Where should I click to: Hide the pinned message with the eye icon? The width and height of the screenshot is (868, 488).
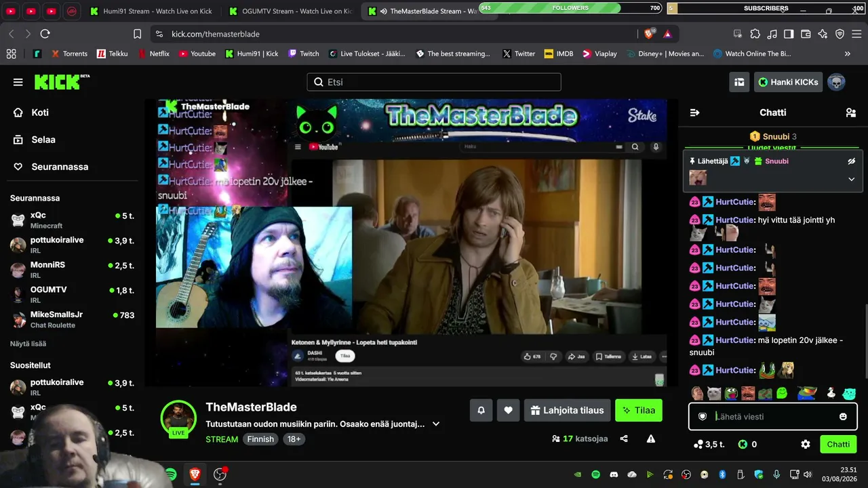point(851,161)
